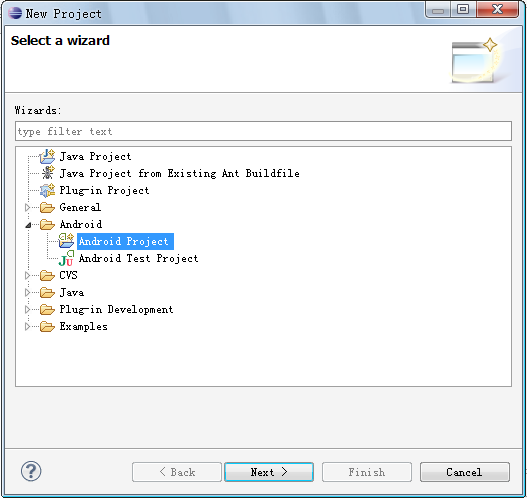Select the Android Test Project JUnit icon
The width and height of the screenshot is (527, 498).
pyautogui.click(x=66, y=258)
